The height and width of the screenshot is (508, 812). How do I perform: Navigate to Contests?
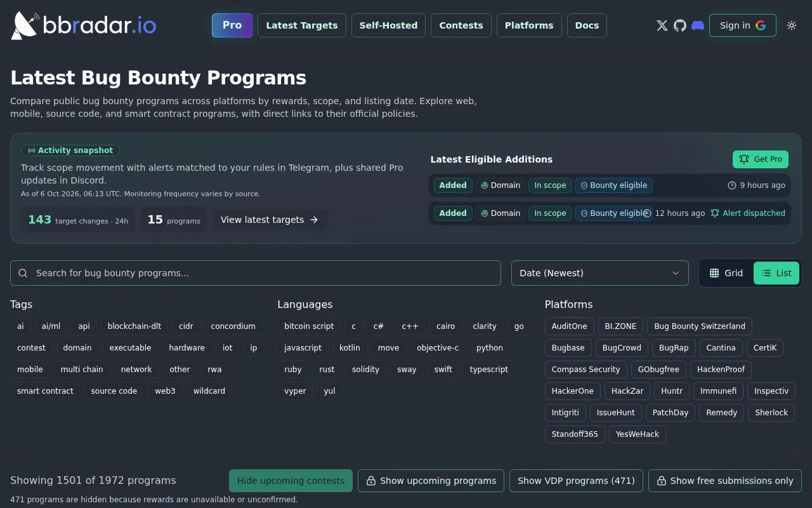(461, 25)
